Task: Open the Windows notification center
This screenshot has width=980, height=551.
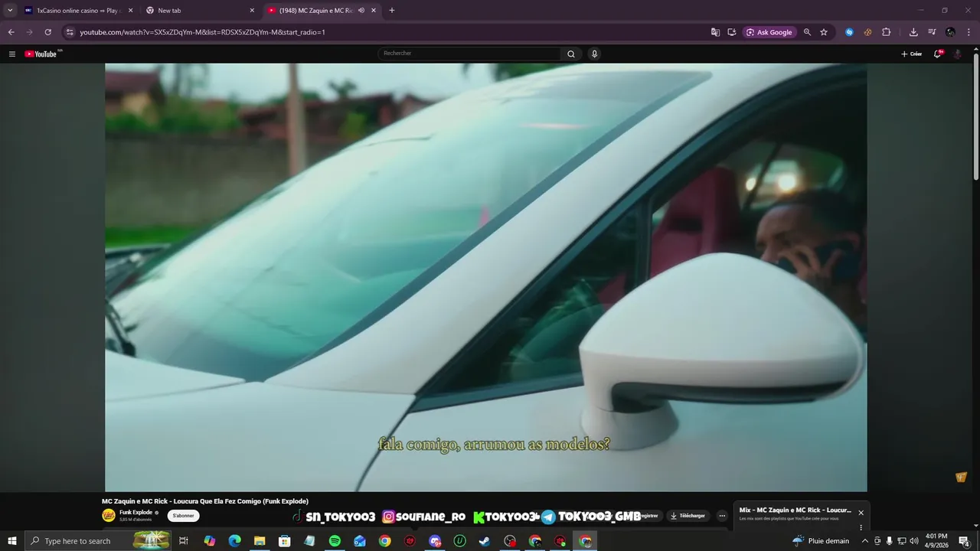Action: [x=964, y=541]
